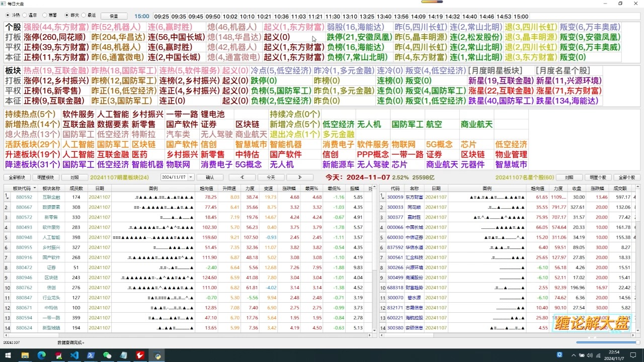Click the 明星板块 button
The width and height of the screenshot is (644, 362).
coord(46,177)
